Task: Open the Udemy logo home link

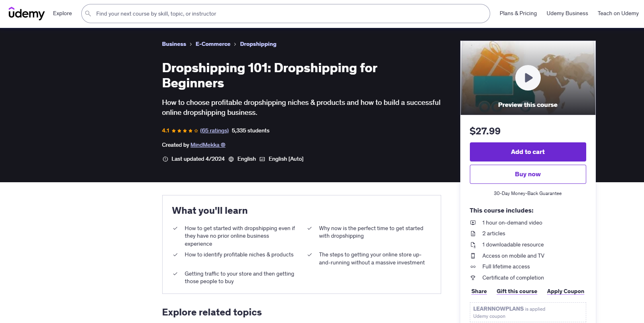Action: click(27, 14)
